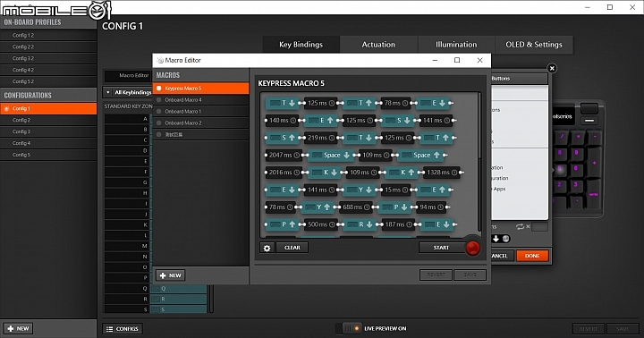Screen dimensions: 644x338
Task: Click Macro Editor button in keybindings panel
Action: tap(128, 76)
